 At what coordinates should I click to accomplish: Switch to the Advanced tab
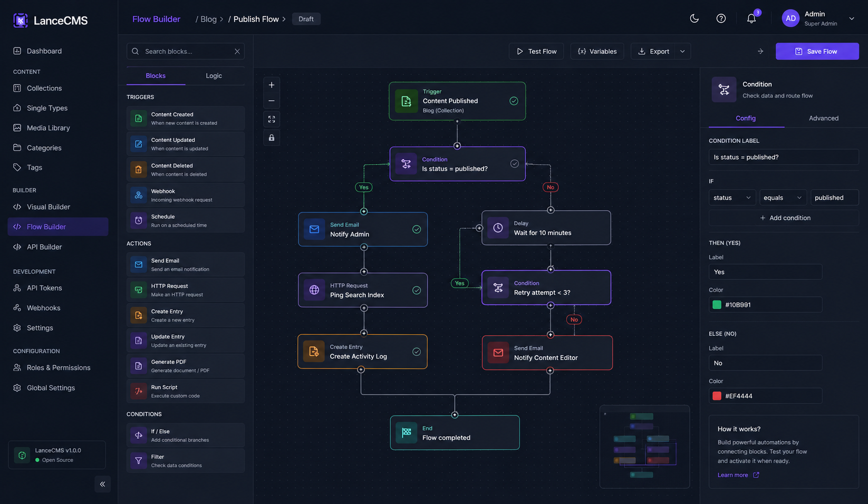[x=823, y=118]
